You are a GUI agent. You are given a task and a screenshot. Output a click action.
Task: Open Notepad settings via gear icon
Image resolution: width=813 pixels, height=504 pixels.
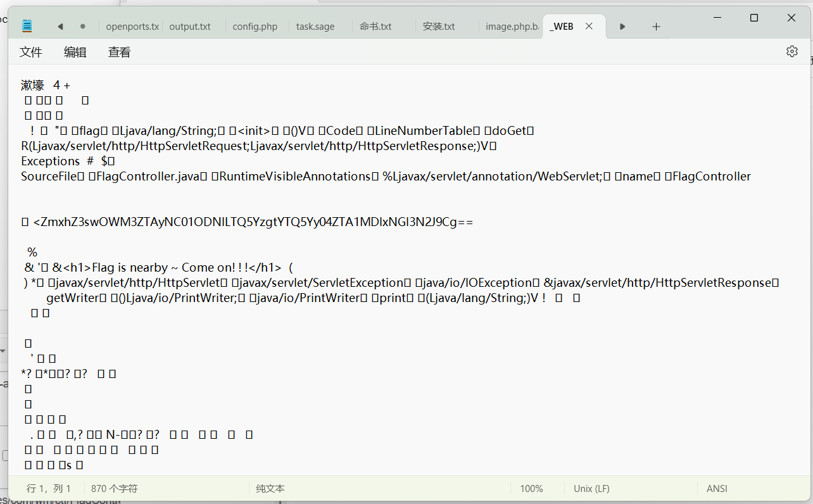coord(791,52)
